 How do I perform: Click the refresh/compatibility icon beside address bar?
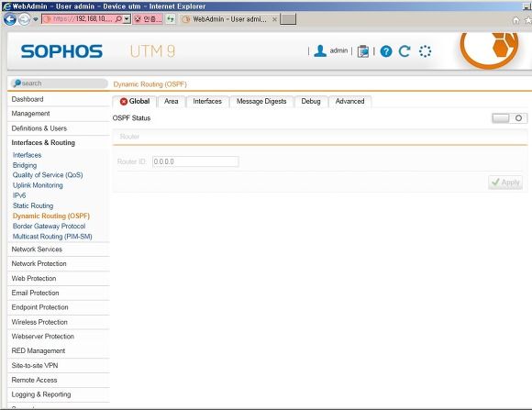(x=171, y=19)
